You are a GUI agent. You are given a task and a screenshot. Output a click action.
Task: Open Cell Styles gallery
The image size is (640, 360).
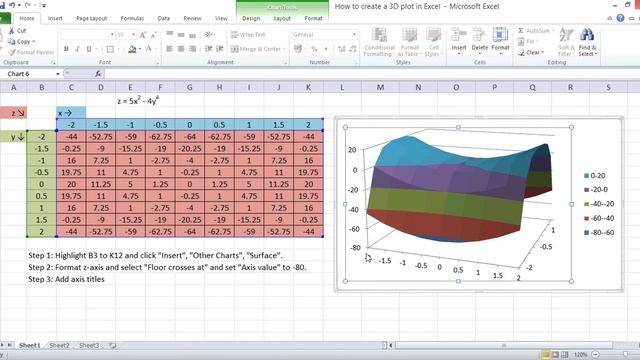click(433, 42)
